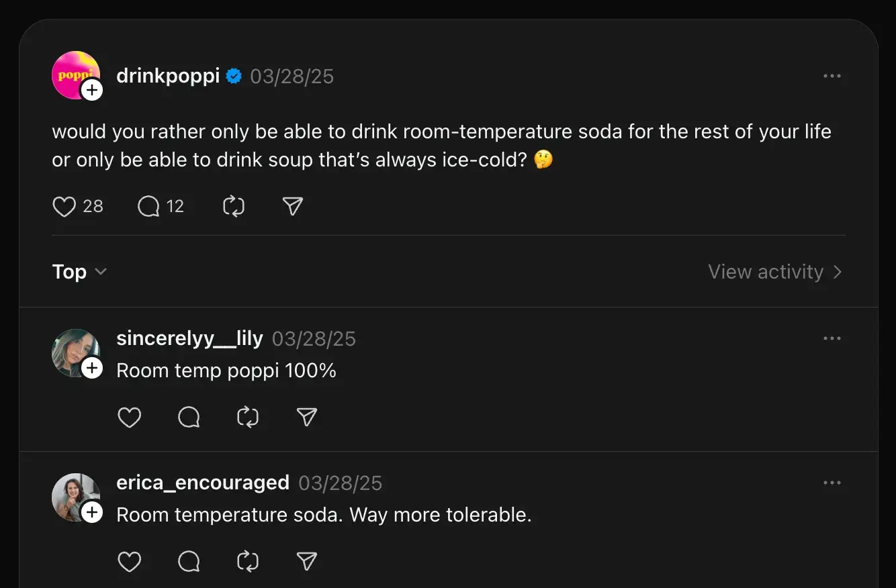
Task: Open more options on sincerelyy__lily's reply
Action: pos(832,338)
